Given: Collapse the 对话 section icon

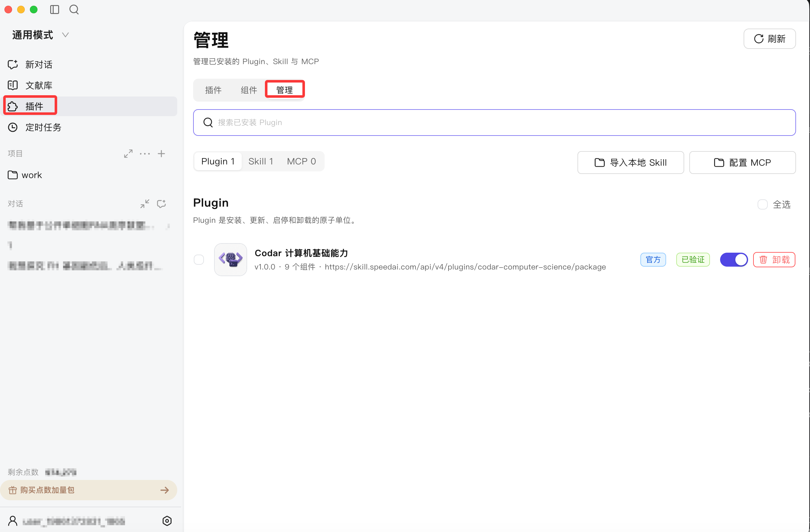Looking at the screenshot, I should (145, 204).
